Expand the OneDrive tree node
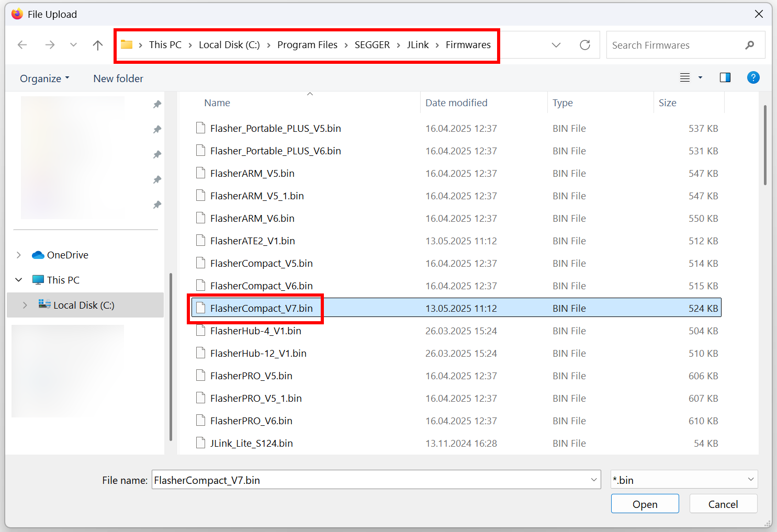This screenshot has height=532, width=777. click(19, 255)
